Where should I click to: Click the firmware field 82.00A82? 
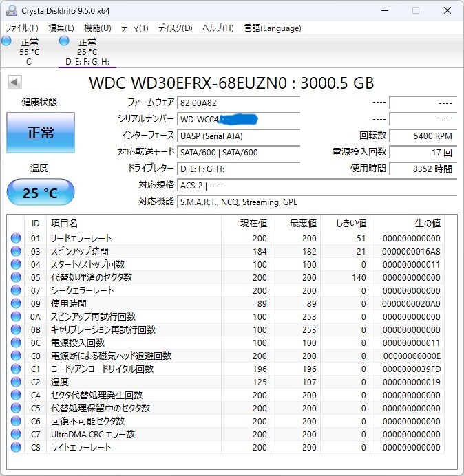coord(238,102)
